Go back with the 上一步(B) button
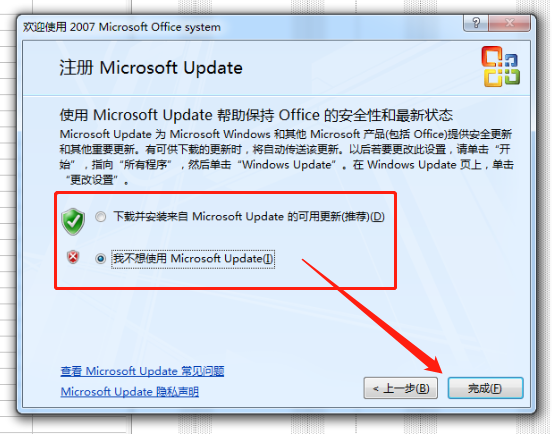The image size is (555, 434). (401, 388)
